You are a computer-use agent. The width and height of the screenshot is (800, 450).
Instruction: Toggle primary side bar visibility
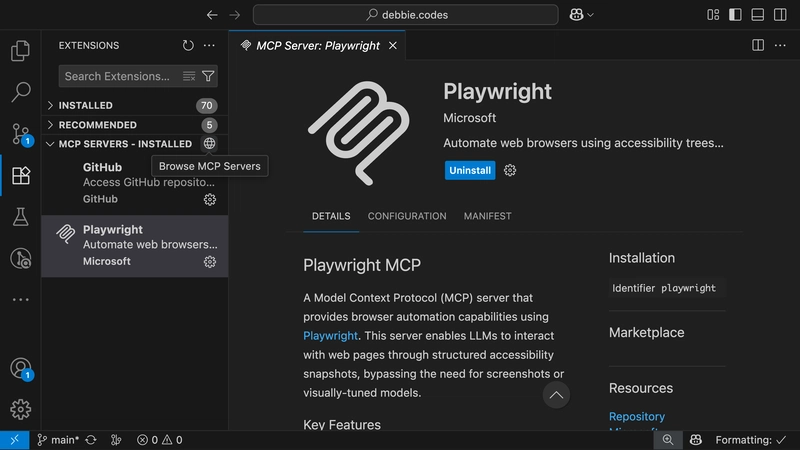tap(735, 15)
